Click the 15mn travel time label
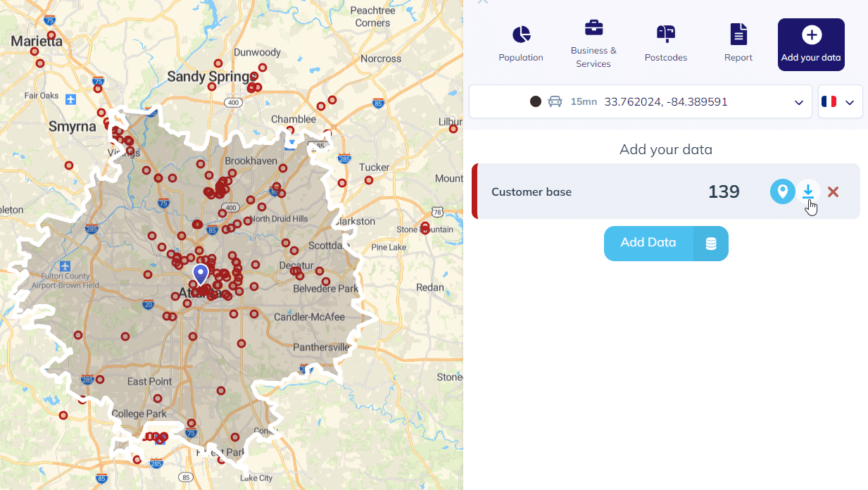Screen dimensions: 868x490 [x=584, y=101]
